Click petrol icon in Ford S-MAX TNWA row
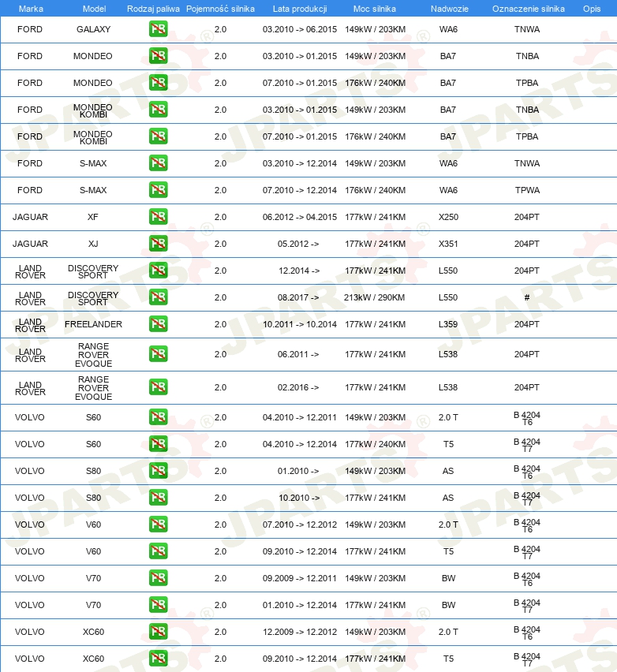 [x=159, y=162]
